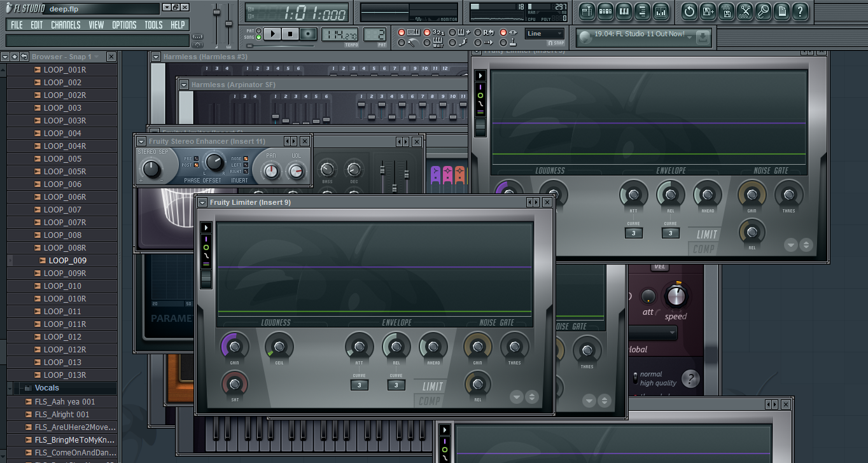This screenshot has width=868, height=463.
Task: Click the Save new version icon
Action: tap(708, 11)
